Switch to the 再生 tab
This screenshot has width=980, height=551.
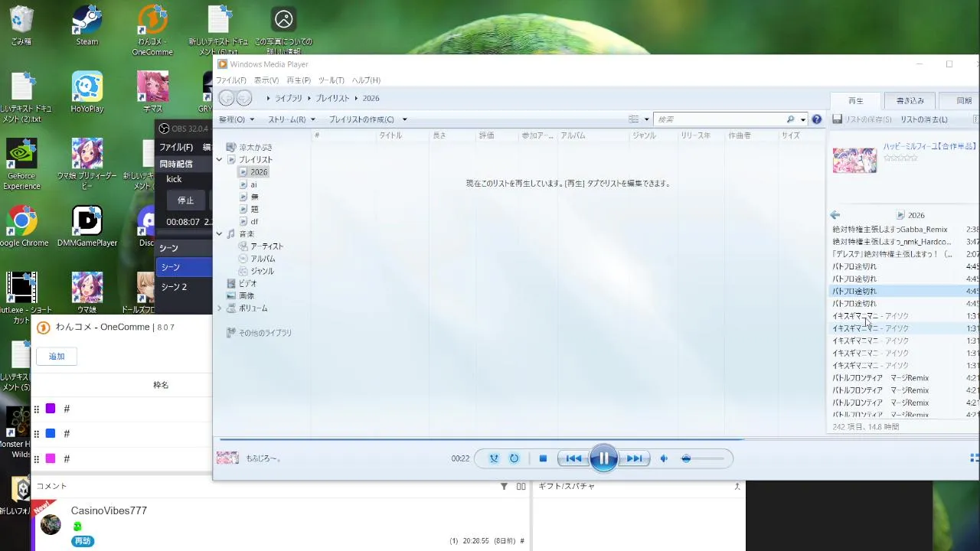click(855, 100)
